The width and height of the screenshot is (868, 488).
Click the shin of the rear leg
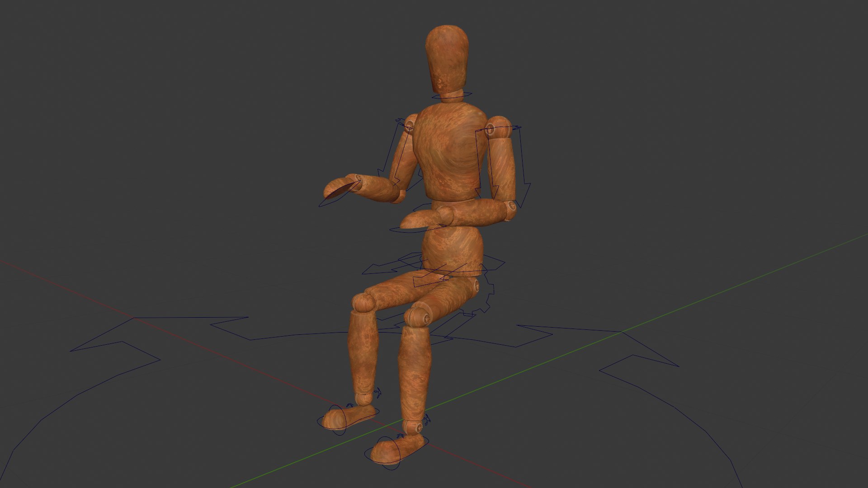[363, 352]
